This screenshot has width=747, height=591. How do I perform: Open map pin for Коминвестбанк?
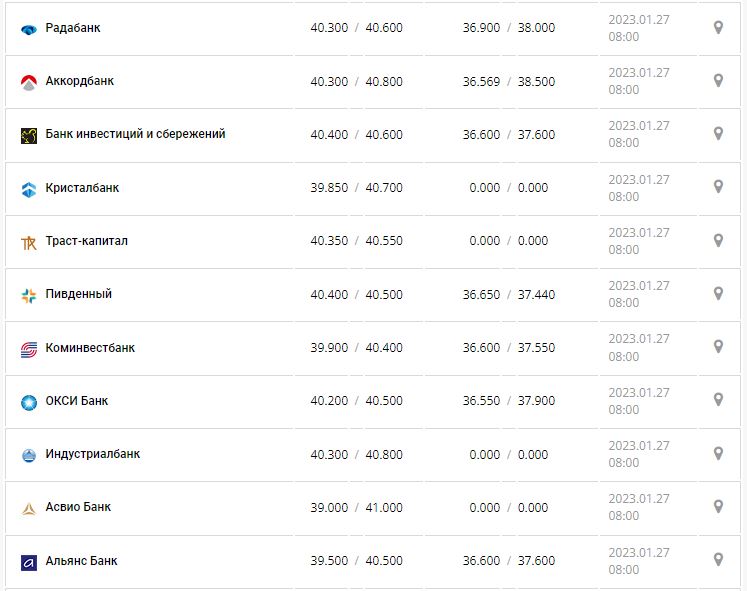pyautogui.click(x=718, y=347)
